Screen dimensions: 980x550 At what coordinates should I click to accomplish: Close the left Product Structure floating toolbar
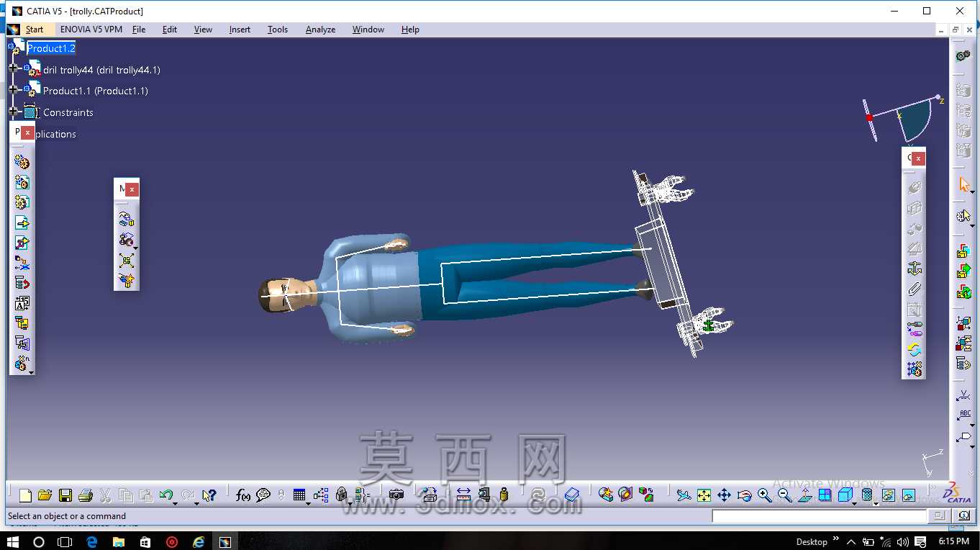[x=27, y=132]
